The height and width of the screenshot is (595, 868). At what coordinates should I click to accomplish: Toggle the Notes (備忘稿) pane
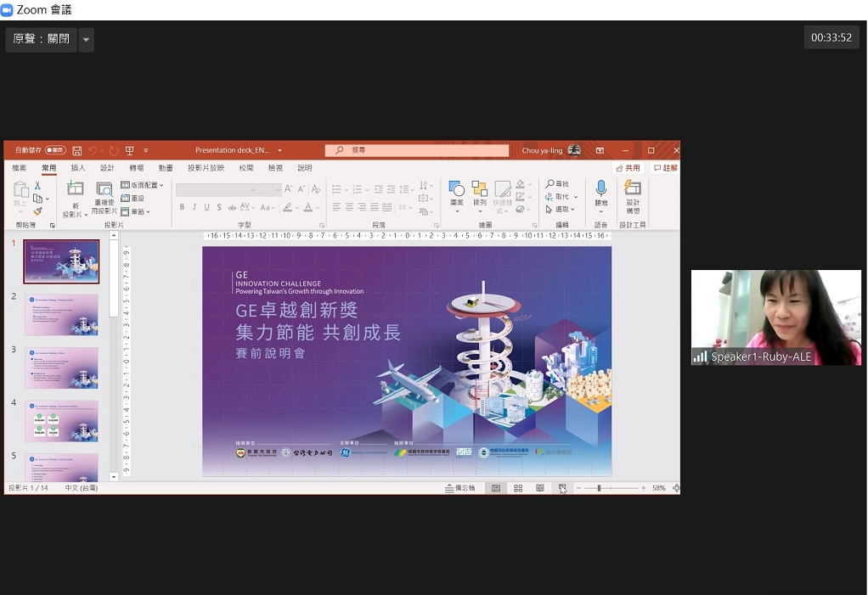pos(460,488)
